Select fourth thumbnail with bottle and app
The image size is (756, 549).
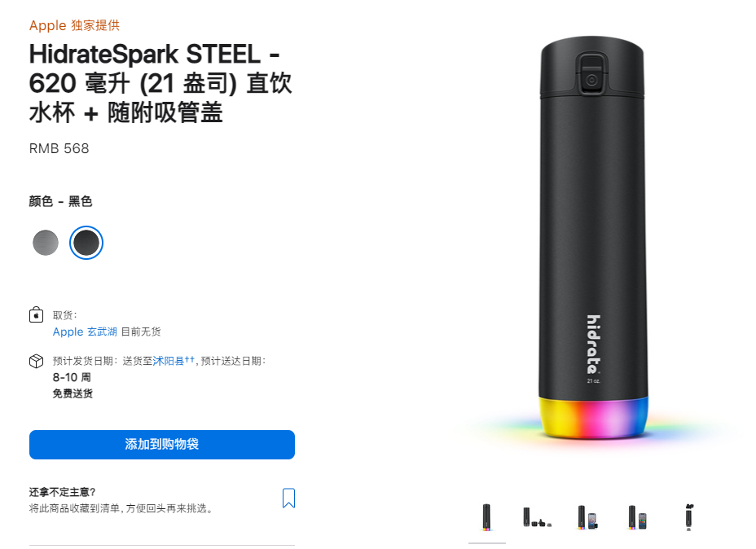638,517
